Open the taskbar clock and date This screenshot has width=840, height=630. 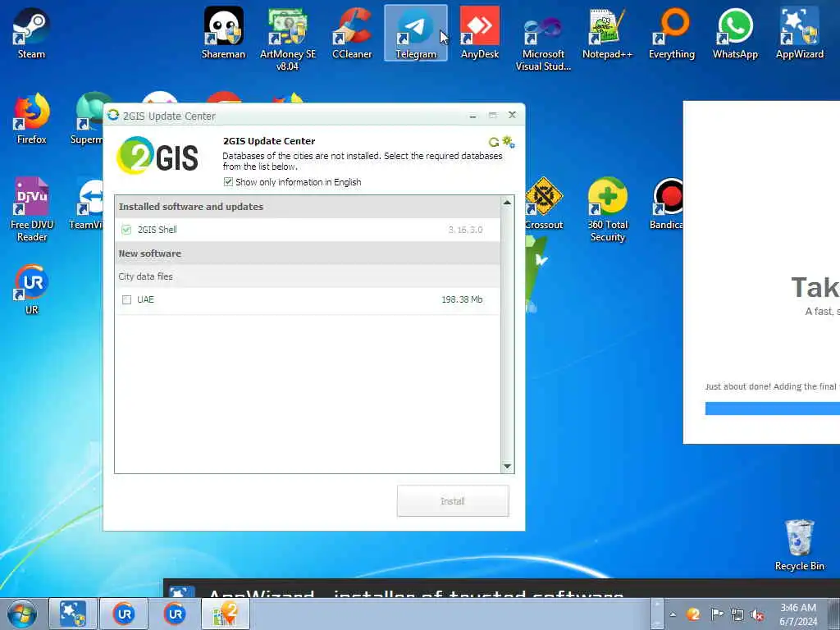click(x=798, y=614)
